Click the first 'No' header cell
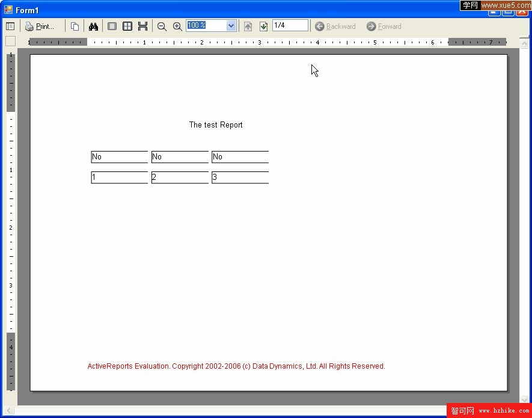 (x=120, y=157)
